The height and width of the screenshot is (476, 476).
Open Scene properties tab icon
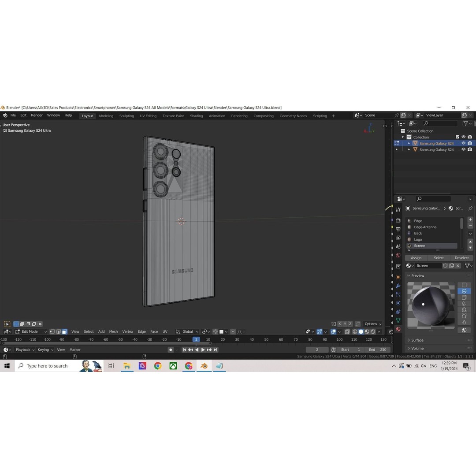click(x=398, y=246)
